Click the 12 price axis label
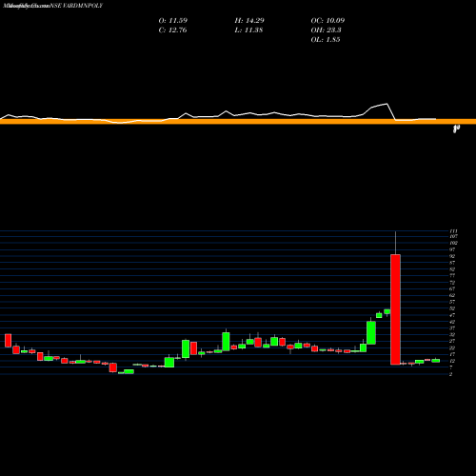 point(452,361)
